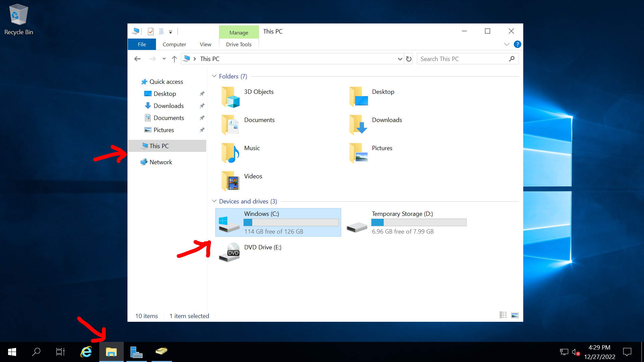The image size is (644, 362).
Task: Click This PC in the address bar
Action: click(x=210, y=59)
